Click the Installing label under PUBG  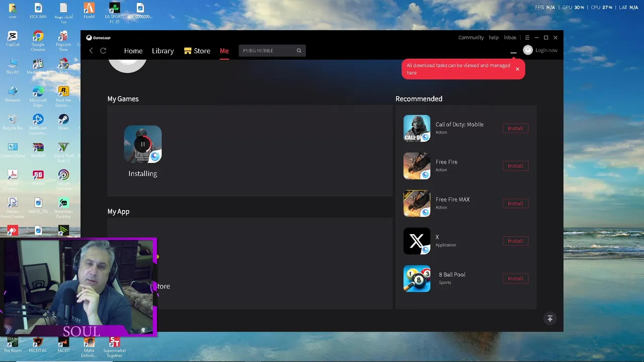[143, 173]
